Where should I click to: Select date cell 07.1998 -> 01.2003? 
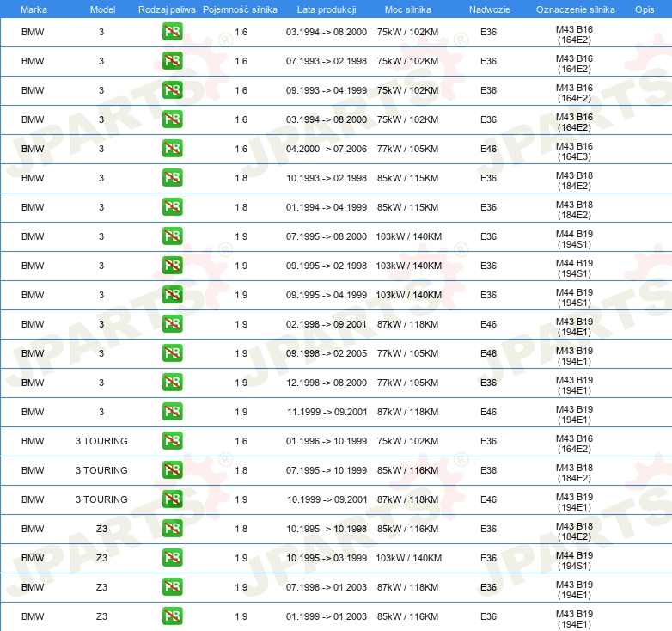327,587
